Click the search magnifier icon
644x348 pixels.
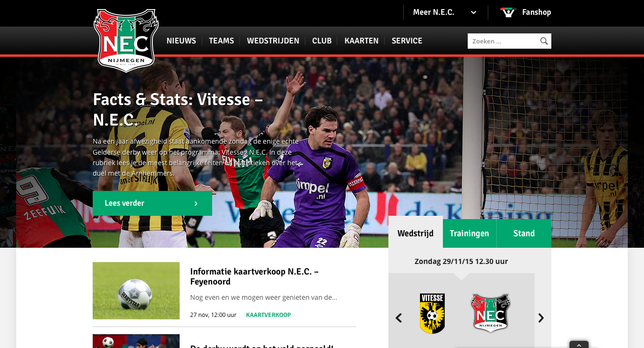(544, 41)
